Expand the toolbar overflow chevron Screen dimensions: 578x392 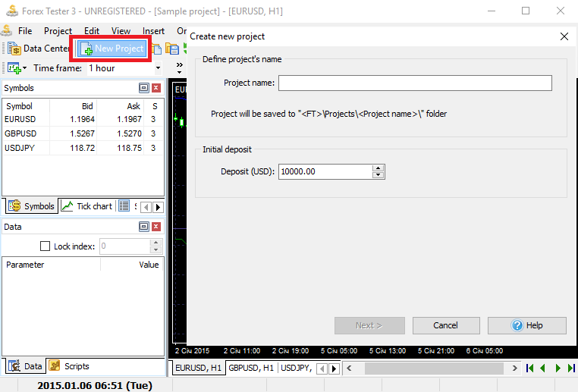coord(180,67)
